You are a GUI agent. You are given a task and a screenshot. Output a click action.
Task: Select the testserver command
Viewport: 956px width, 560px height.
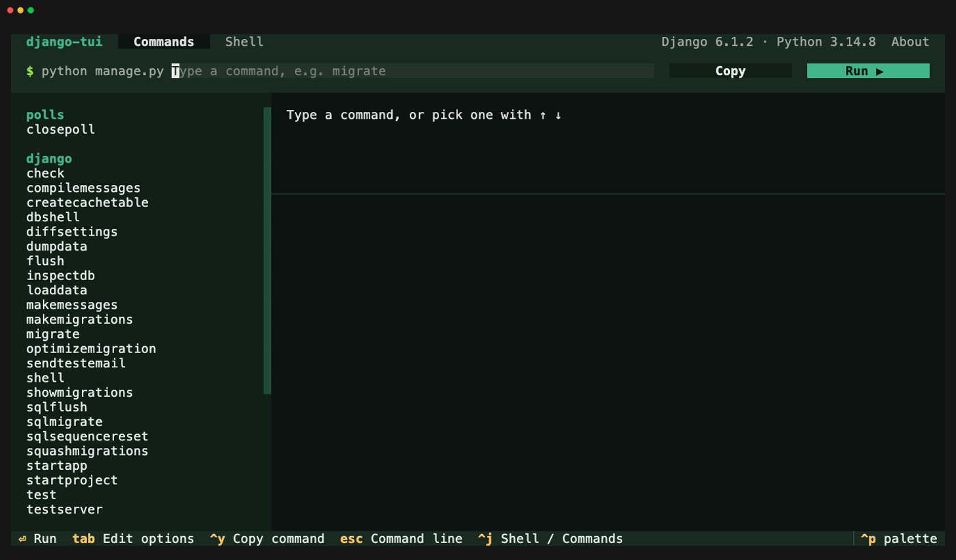[65, 509]
